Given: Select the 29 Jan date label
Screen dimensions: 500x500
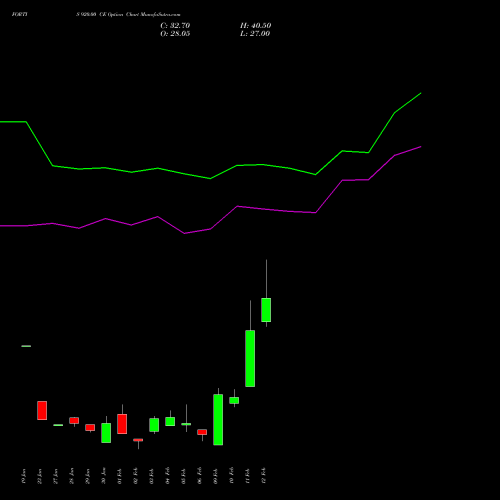Looking at the screenshot, I should click(x=88, y=476).
